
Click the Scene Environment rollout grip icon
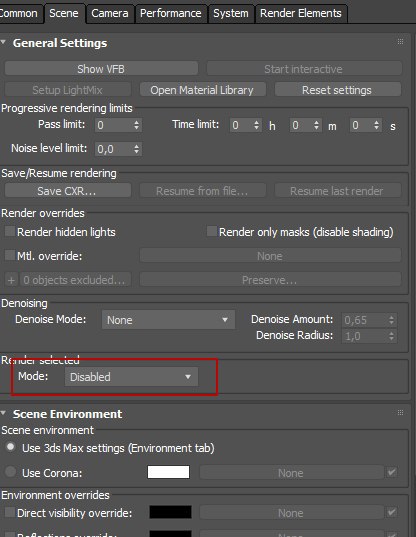tap(400, 412)
